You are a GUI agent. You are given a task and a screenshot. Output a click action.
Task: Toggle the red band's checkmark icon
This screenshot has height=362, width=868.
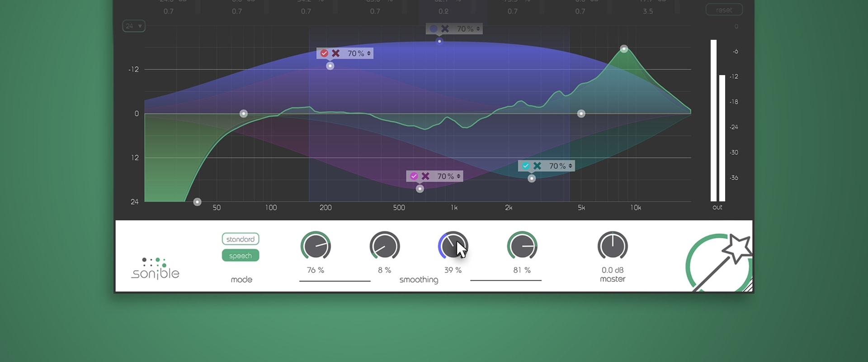pos(324,53)
